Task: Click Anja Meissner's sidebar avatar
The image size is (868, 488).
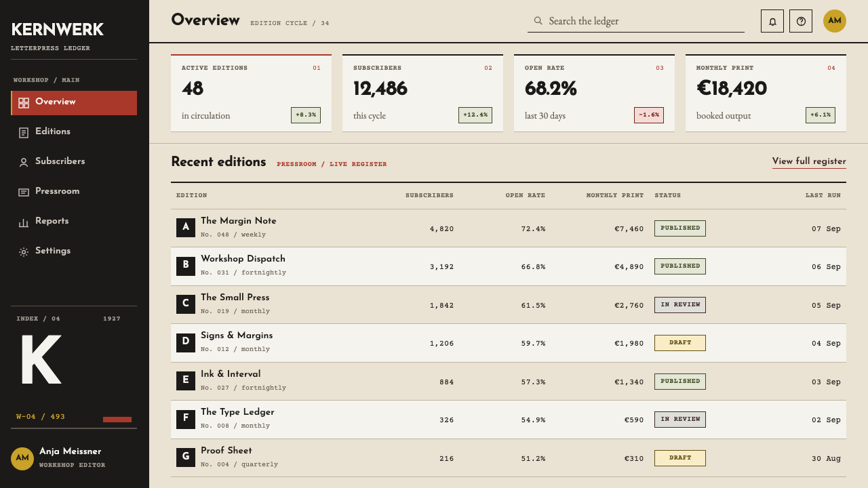Action: point(22,458)
